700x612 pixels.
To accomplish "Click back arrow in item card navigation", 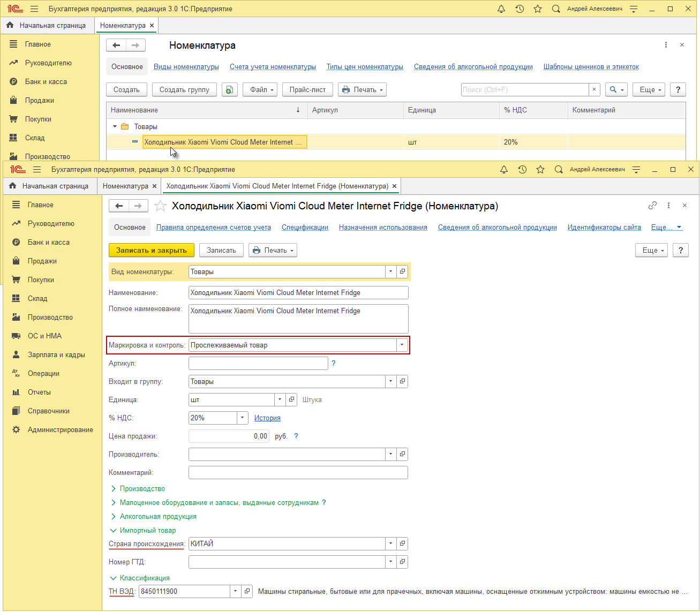I will click(119, 206).
